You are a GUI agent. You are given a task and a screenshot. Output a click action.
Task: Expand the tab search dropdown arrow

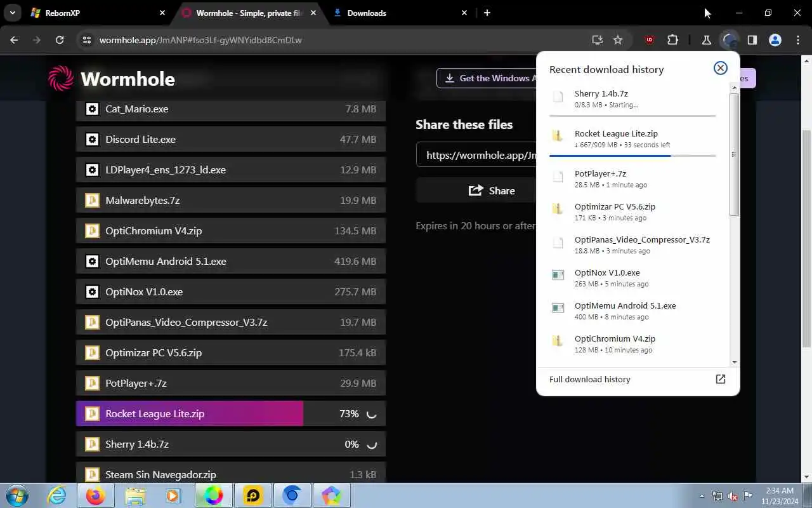click(x=13, y=13)
